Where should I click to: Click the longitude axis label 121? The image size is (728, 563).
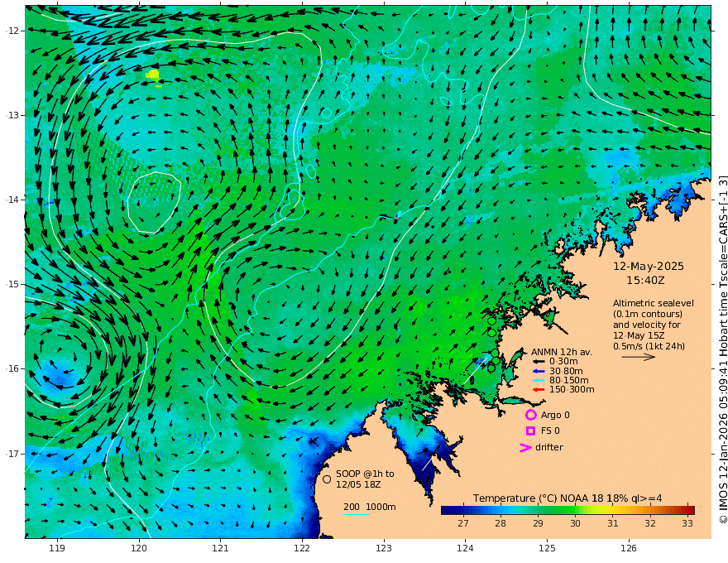[221, 548]
